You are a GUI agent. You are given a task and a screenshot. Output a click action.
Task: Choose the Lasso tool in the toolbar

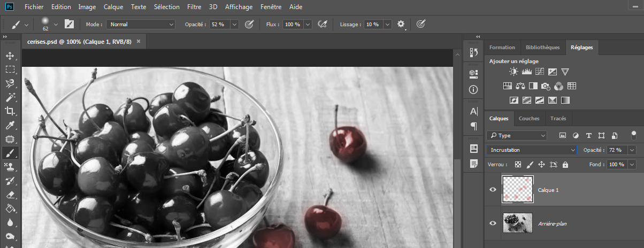tap(10, 83)
